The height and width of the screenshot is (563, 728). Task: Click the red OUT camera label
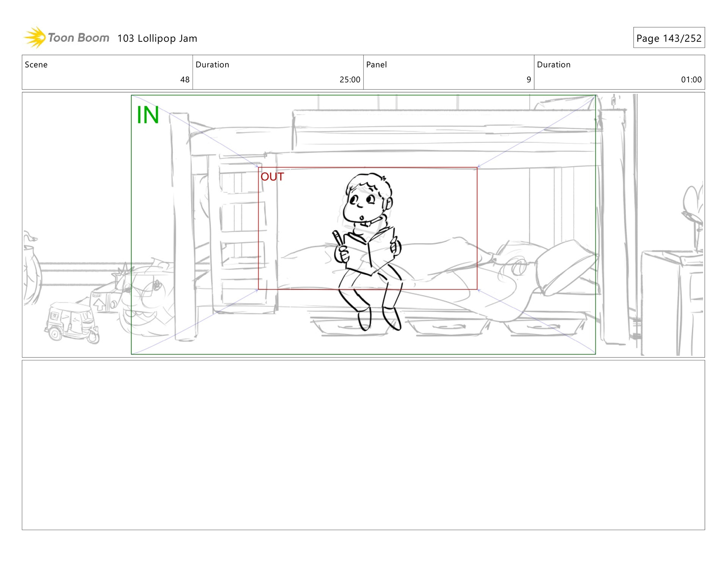[272, 177]
